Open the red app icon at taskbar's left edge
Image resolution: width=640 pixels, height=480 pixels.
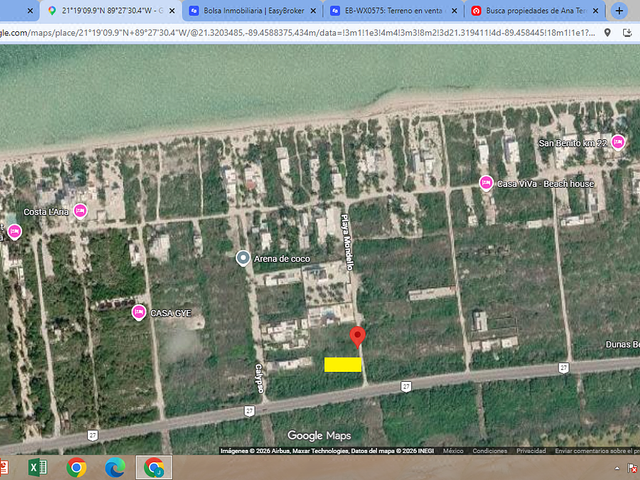coord(3,468)
